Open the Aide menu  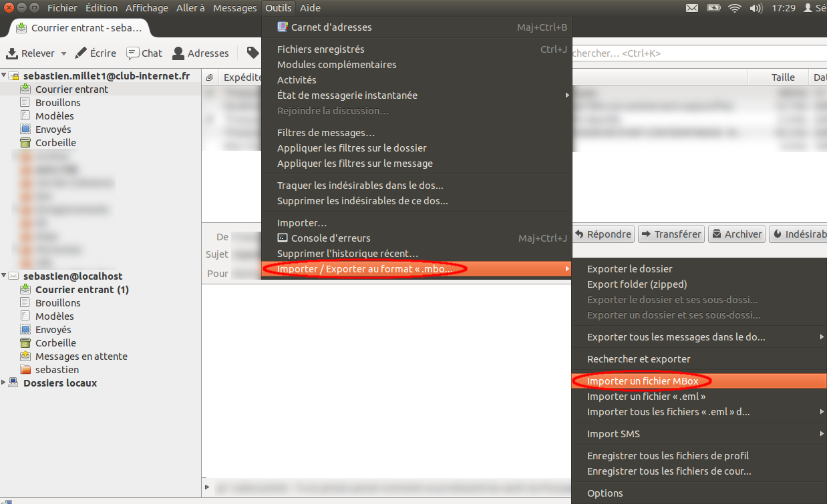point(309,7)
